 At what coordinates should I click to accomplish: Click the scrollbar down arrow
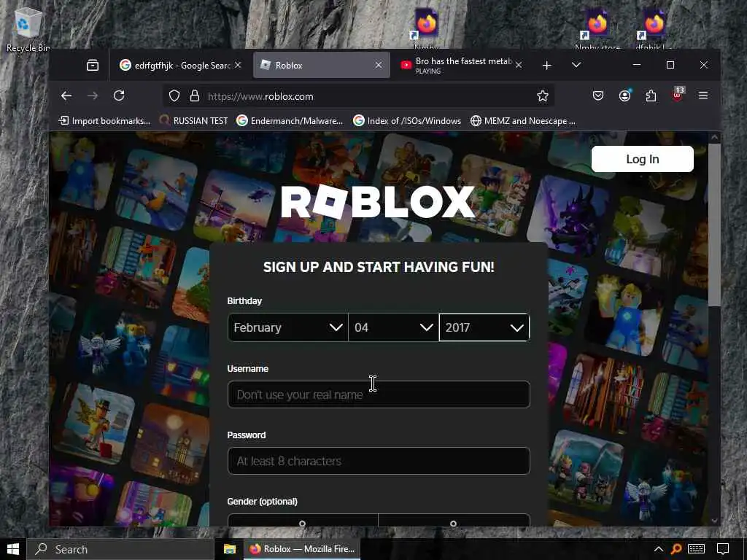(714, 521)
